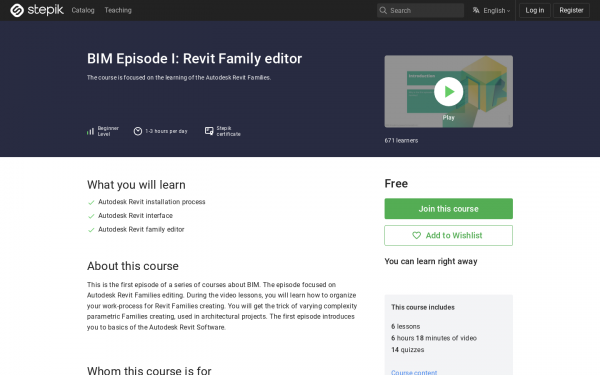Screen dimensions: 600x375
Task: Click the Stepik certificate icon
Action: pos(209,131)
